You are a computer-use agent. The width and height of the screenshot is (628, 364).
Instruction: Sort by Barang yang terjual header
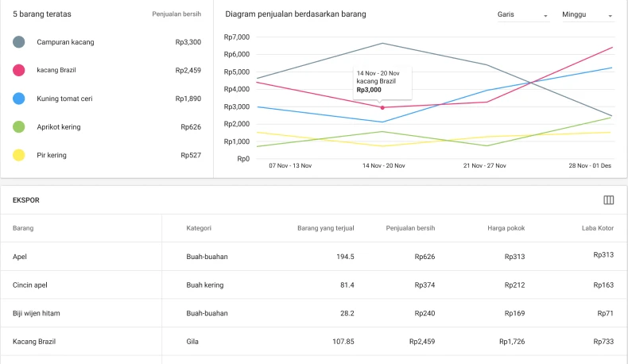click(x=325, y=228)
